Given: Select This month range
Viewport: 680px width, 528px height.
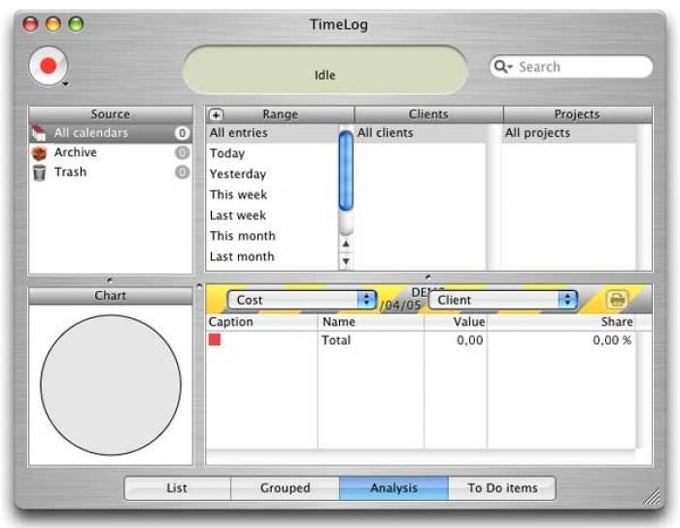Looking at the screenshot, I should pos(272,236).
